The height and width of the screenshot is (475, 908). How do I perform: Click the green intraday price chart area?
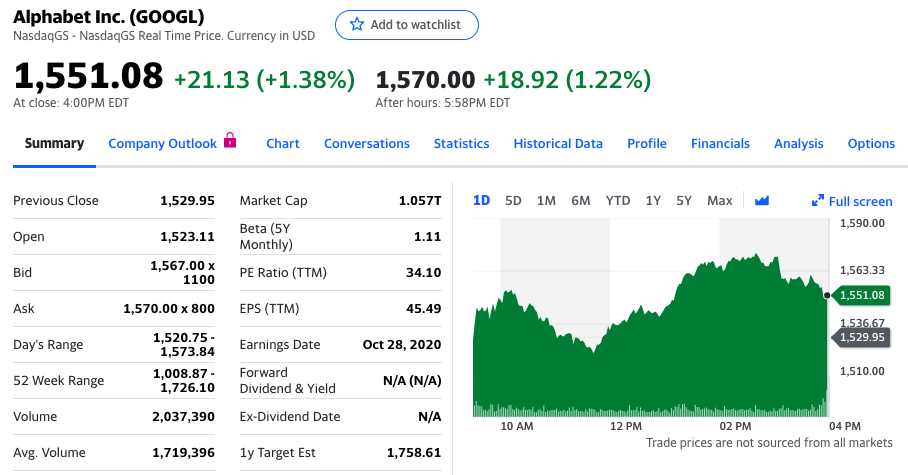pyautogui.click(x=650, y=336)
